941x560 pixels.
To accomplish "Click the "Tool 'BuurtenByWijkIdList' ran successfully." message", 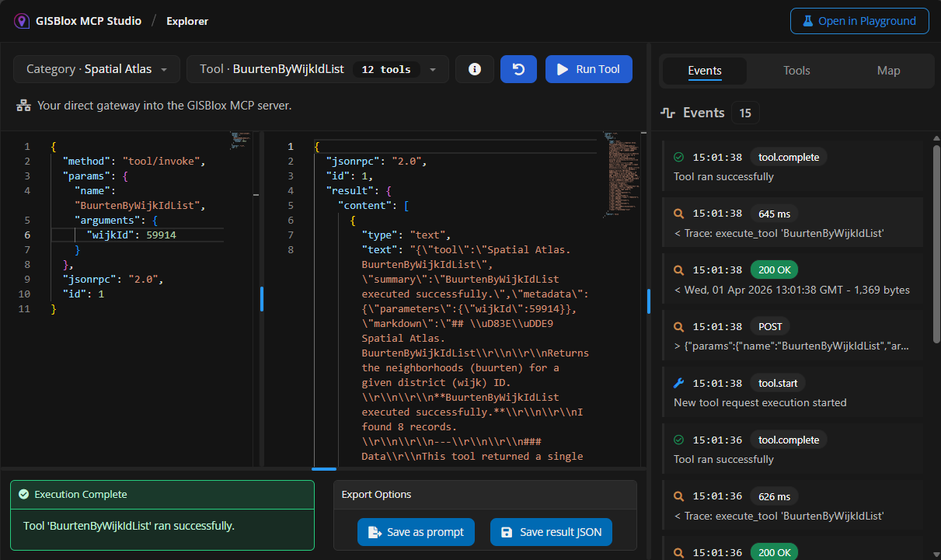I will [x=129, y=526].
